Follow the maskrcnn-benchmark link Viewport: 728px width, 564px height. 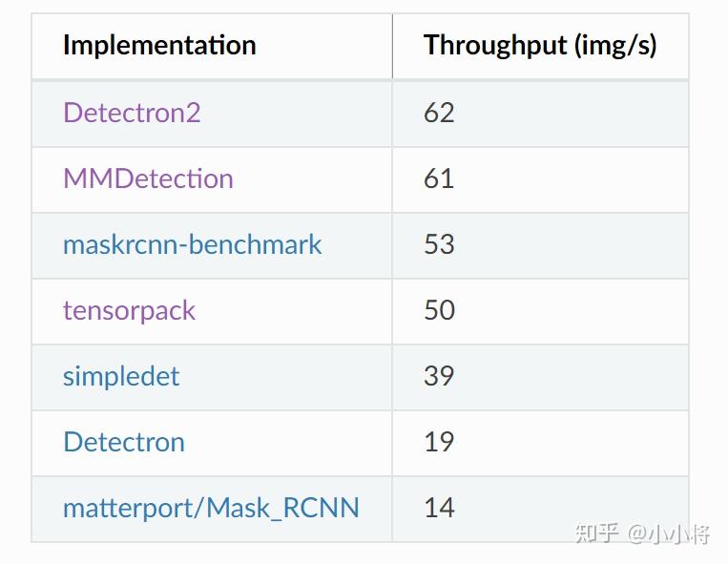coord(192,244)
